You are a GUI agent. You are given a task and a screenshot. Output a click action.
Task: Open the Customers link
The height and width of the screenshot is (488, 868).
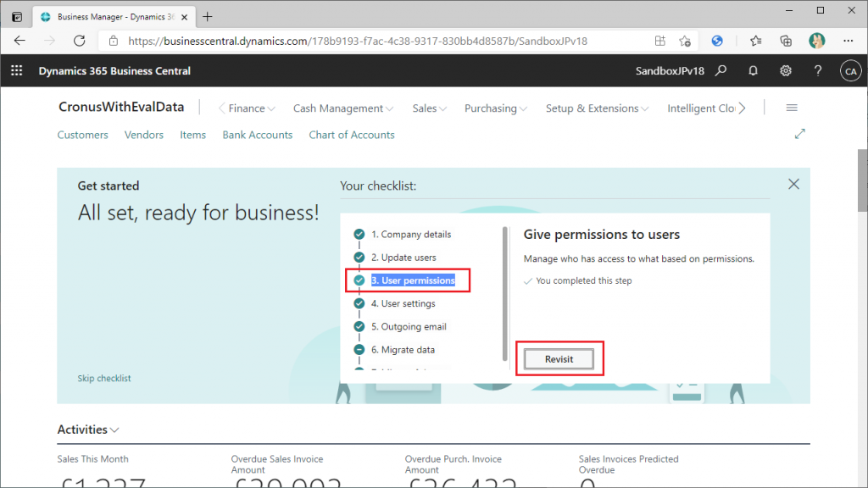click(x=82, y=135)
